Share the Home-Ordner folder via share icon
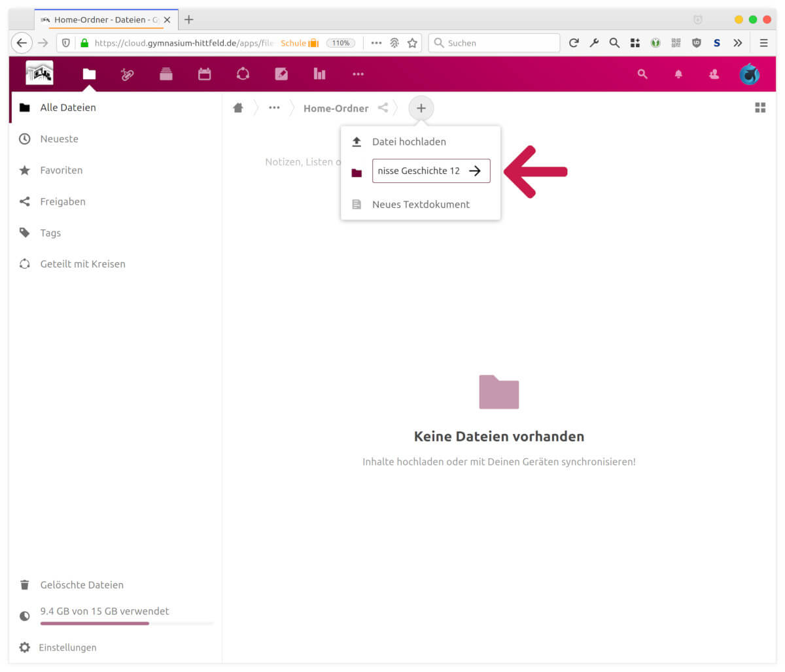785x672 pixels. click(383, 108)
